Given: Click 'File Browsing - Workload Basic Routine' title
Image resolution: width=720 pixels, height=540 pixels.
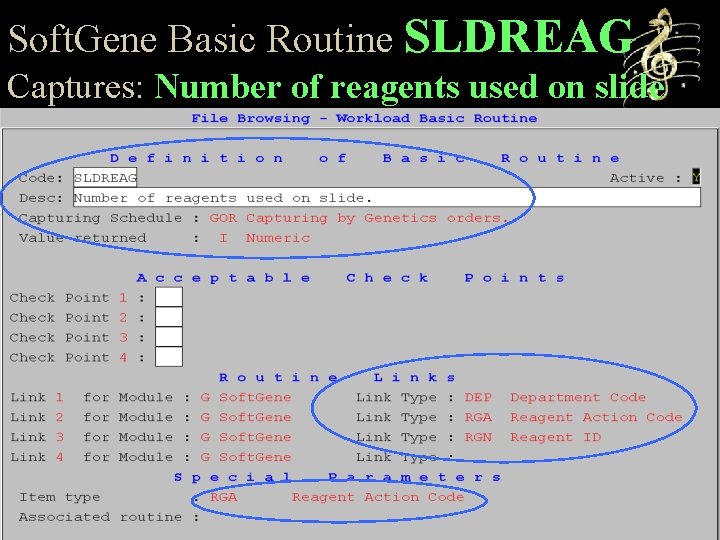Looking at the screenshot, I should coord(364,118).
